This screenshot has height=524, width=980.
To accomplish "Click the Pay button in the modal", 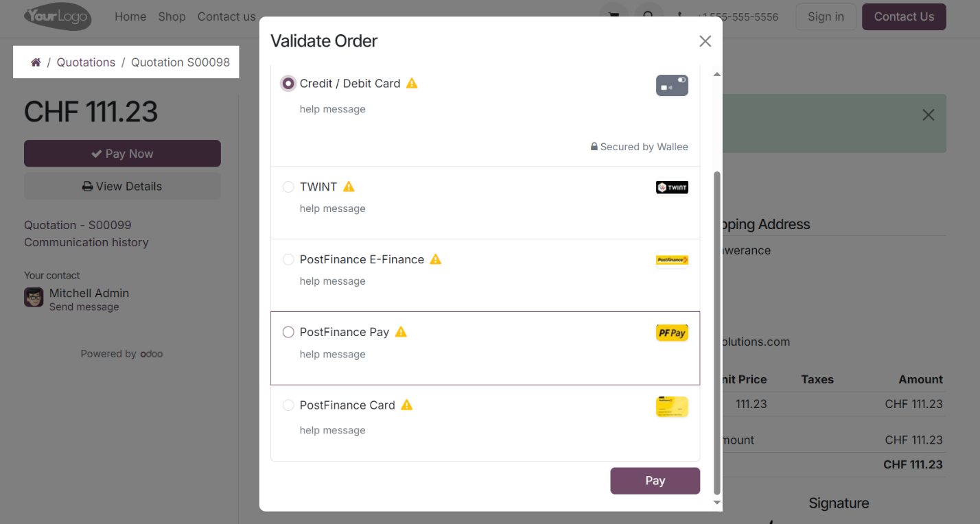I will (x=655, y=480).
